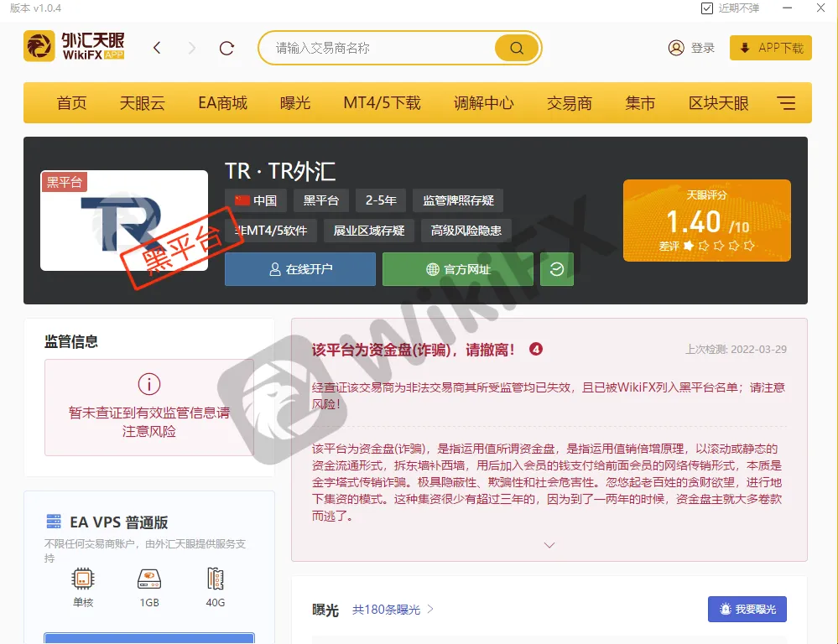Click the 版本 v1.0.4 label
Screen dimensions: 838x644
pyautogui.click(x=35, y=8)
